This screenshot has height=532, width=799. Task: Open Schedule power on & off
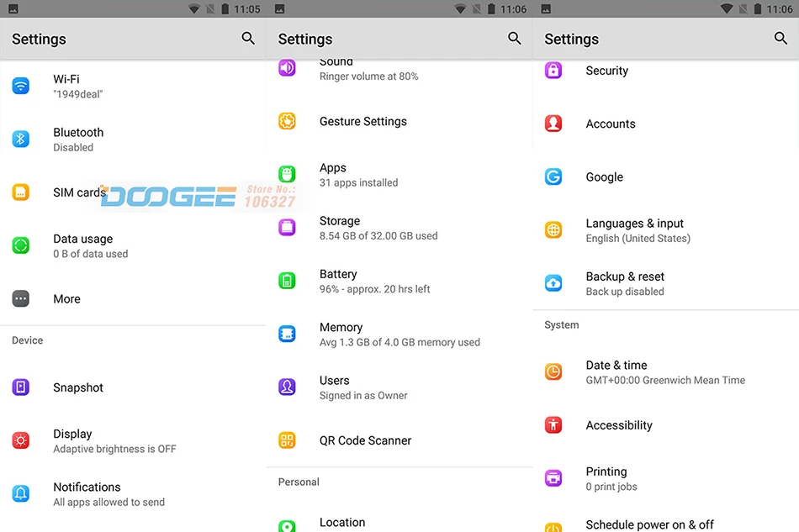click(x=665, y=519)
